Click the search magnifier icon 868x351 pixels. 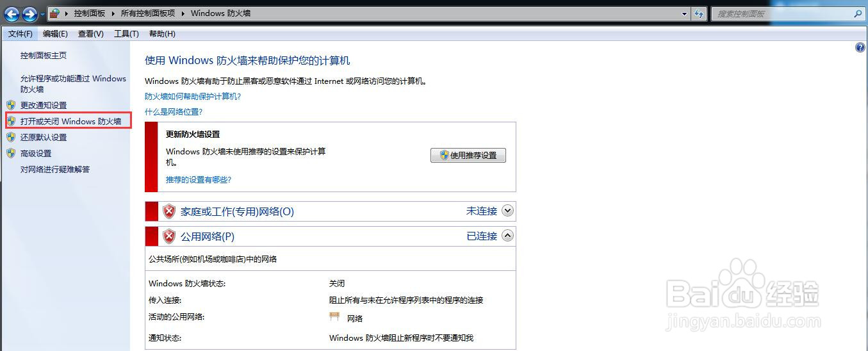coord(858,13)
